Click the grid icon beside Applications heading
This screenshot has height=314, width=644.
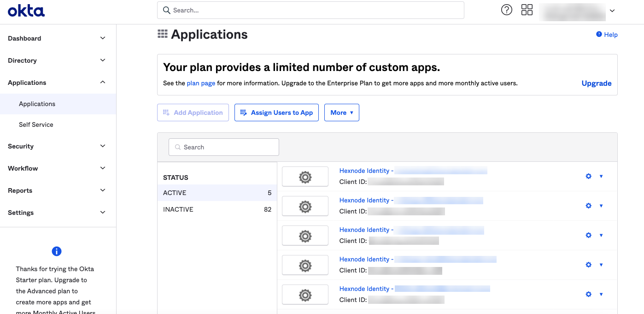coord(162,34)
